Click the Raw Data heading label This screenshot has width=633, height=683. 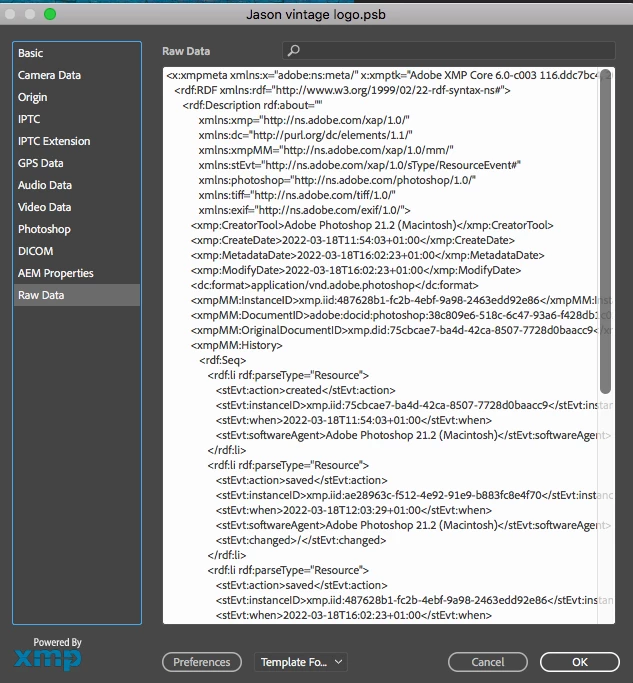pyautogui.click(x=186, y=51)
